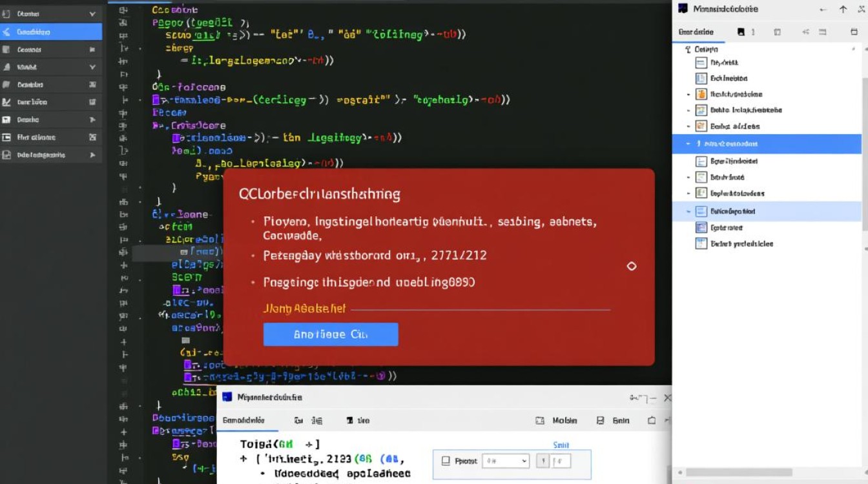Select the highlighted blue item in left sidebar
Viewport: 868px width, 484px height.
50,32
